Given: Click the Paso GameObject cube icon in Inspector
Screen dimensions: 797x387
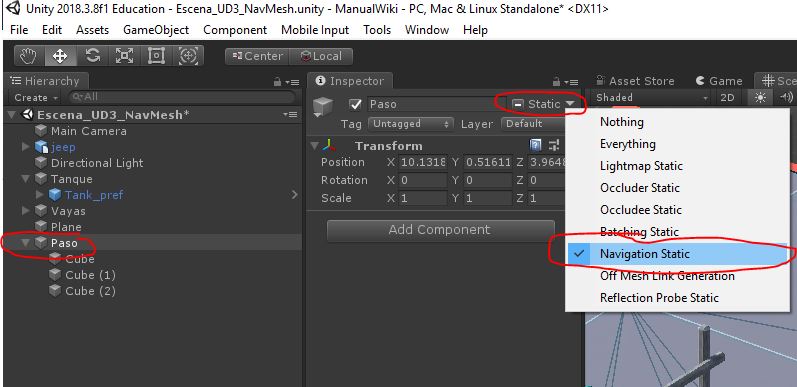Looking at the screenshot, I should (323, 106).
